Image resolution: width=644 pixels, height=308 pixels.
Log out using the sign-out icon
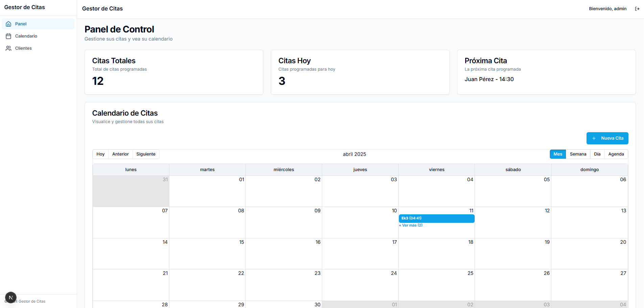(x=638, y=8)
